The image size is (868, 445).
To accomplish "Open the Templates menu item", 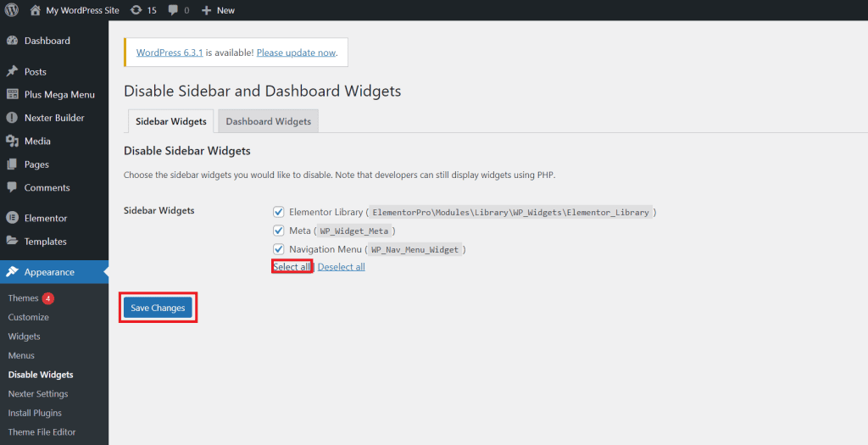I will (x=54, y=242).
